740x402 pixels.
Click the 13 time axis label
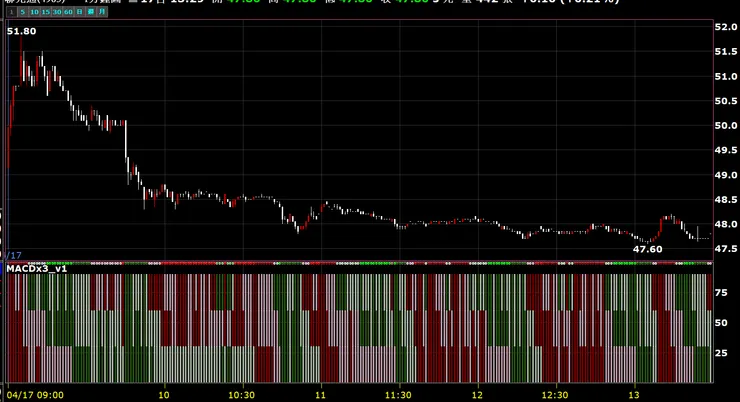pos(633,395)
